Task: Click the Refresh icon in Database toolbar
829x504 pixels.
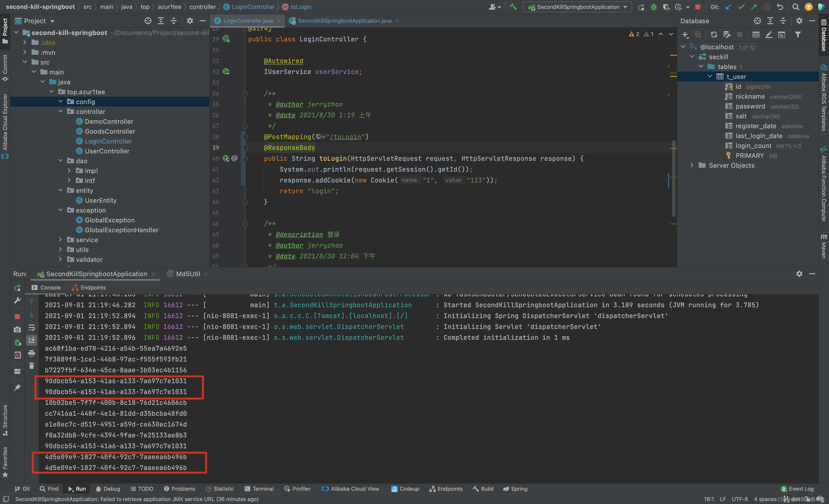Action: [x=714, y=35]
